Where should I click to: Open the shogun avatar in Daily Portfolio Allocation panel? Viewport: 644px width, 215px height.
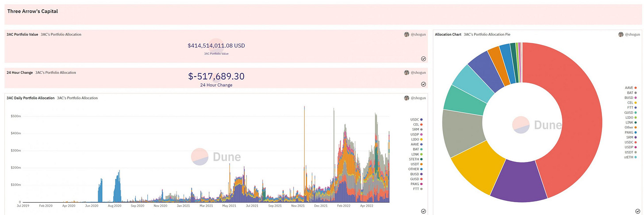406,98
